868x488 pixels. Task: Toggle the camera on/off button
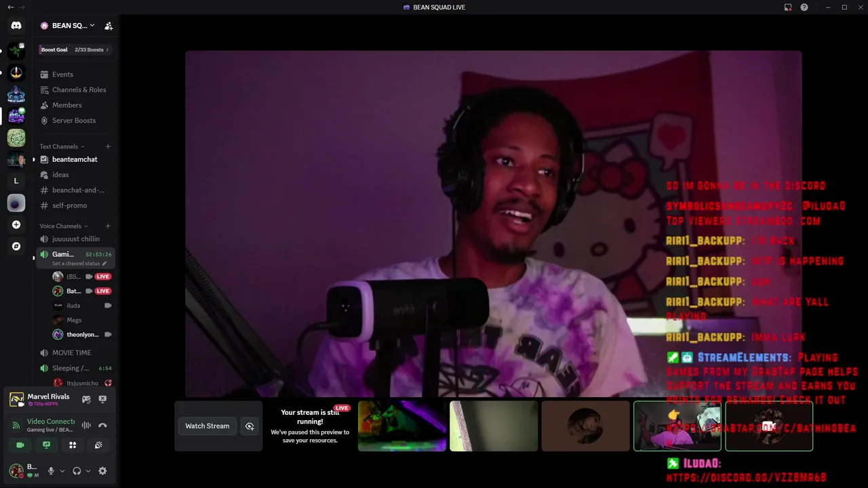pyautogui.click(x=20, y=445)
